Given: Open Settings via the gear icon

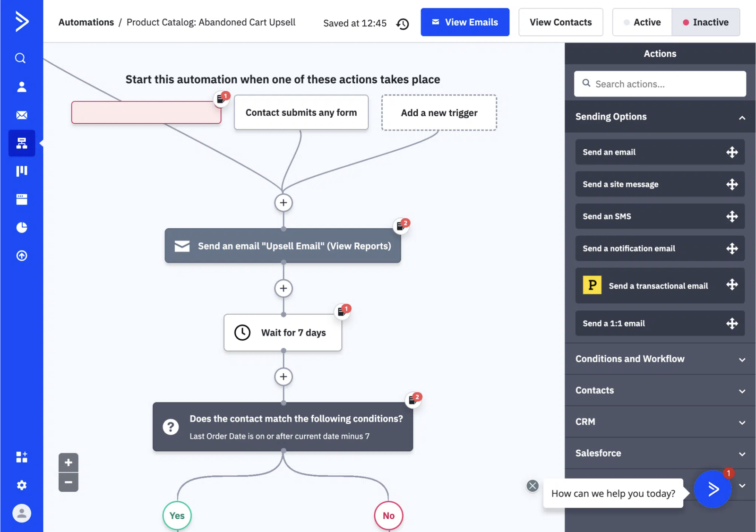Looking at the screenshot, I should tap(21, 485).
